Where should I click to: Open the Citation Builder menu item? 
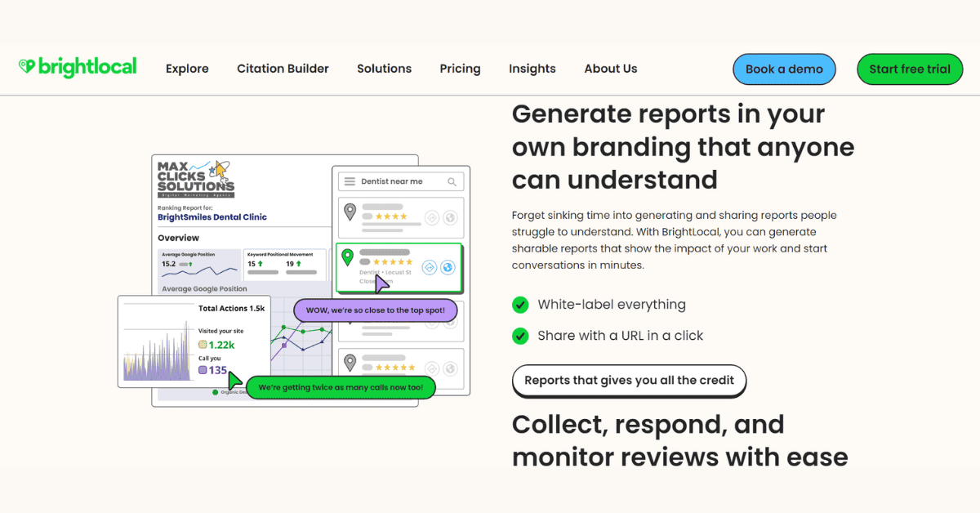pyautogui.click(x=283, y=69)
